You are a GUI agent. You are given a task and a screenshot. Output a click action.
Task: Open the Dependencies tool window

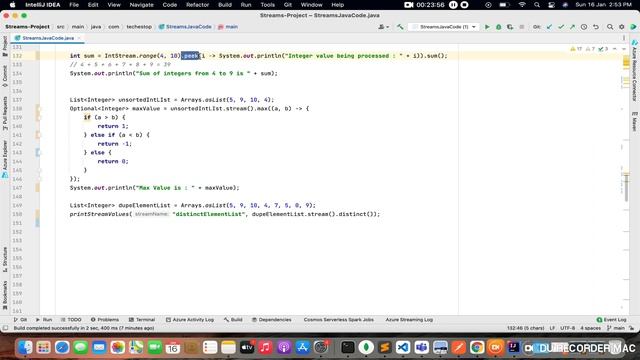click(271, 320)
